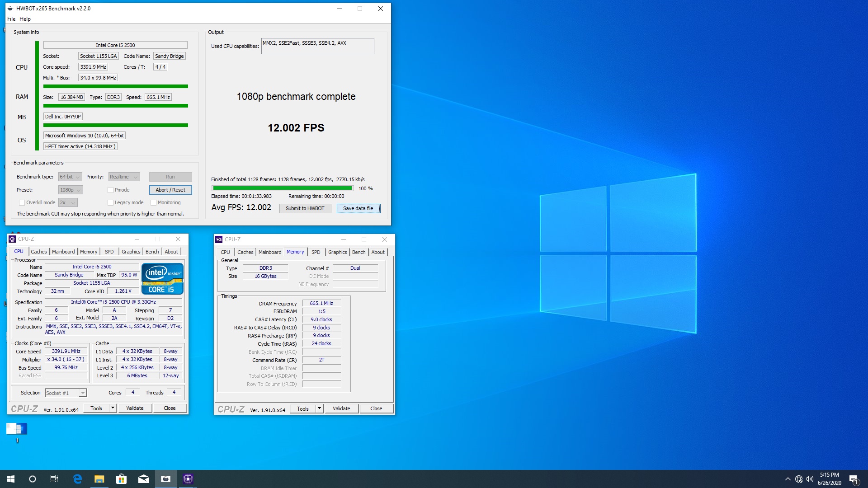This screenshot has height=488, width=868.
Task: Open Socket #1 selection dropdown
Action: (x=66, y=393)
